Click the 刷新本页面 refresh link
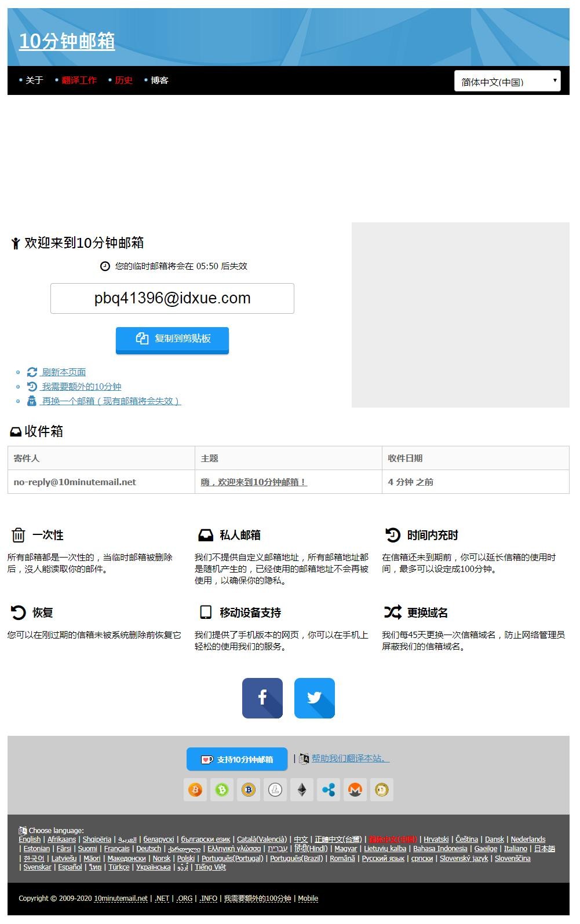 tap(64, 372)
